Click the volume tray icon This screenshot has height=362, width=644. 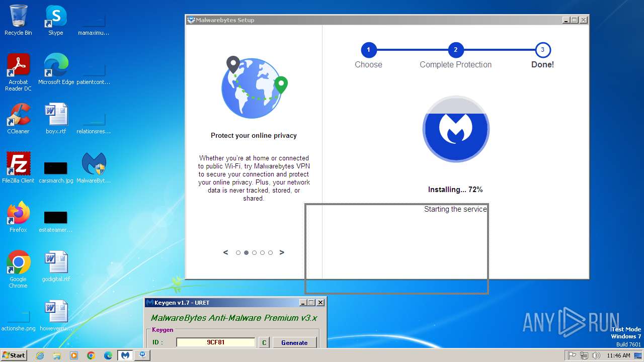coord(596,355)
